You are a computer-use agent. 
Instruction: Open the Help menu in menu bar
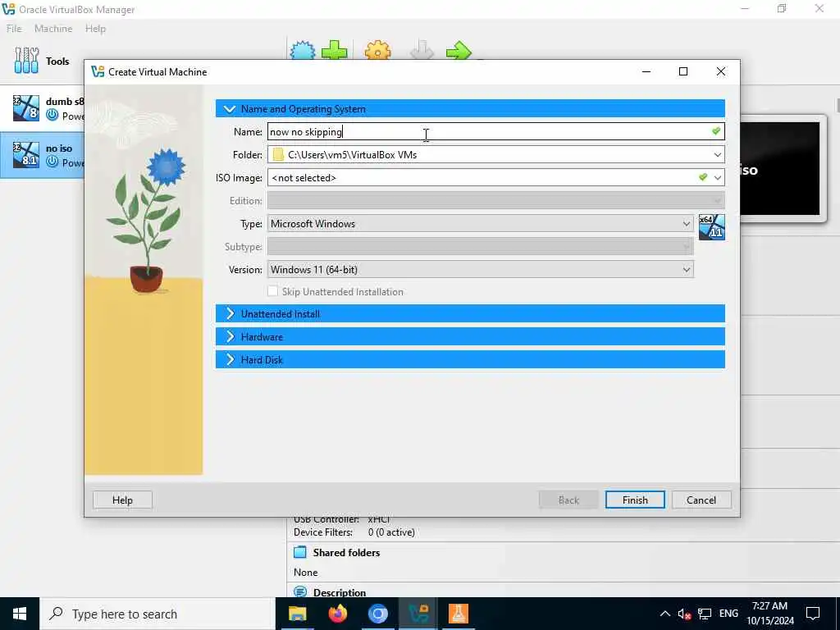[95, 29]
